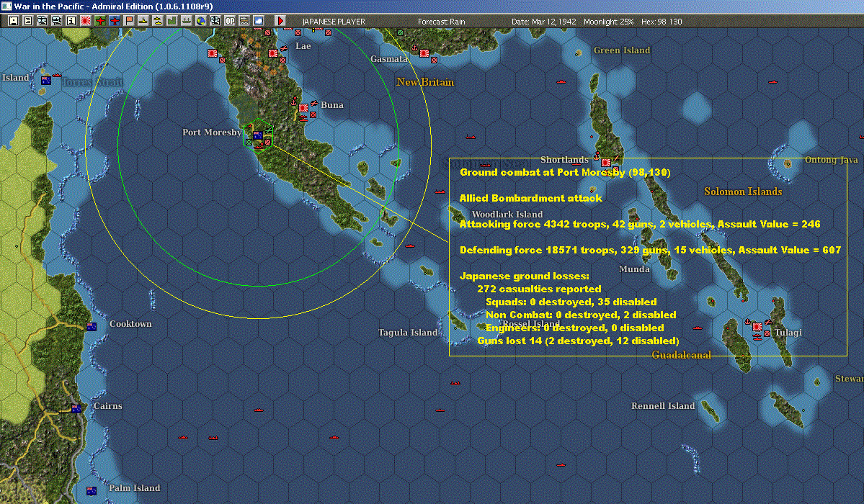Select the Japanese base icon at Tulagi

[x=757, y=327]
